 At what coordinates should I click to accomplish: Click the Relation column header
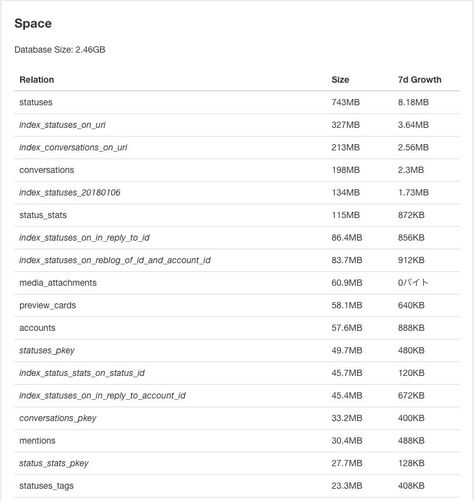[37, 80]
